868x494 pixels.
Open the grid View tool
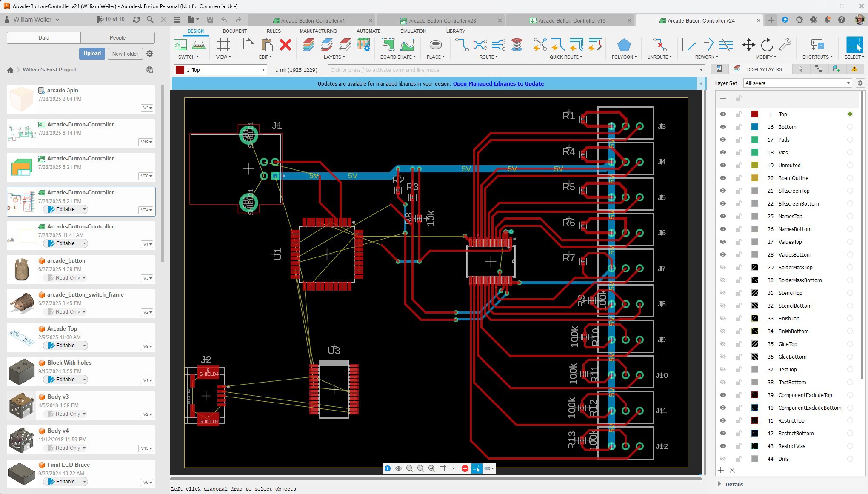coord(223,45)
